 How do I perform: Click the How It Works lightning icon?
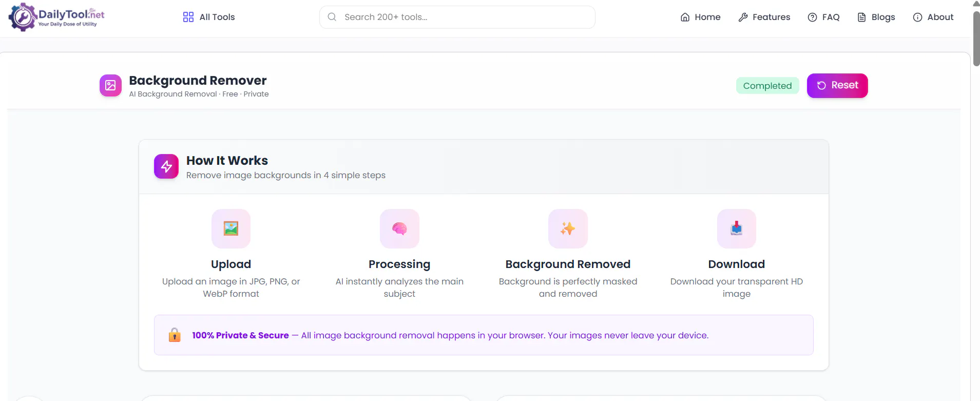coord(166,166)
